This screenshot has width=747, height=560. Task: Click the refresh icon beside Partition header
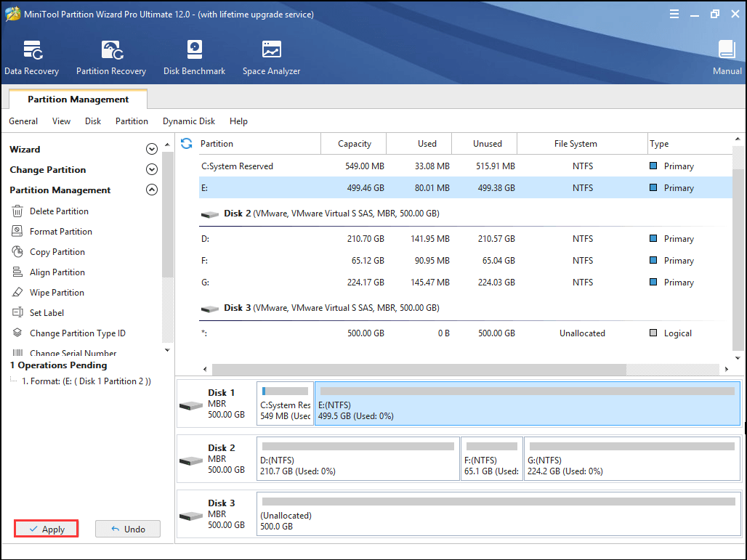tap(186, 143)
